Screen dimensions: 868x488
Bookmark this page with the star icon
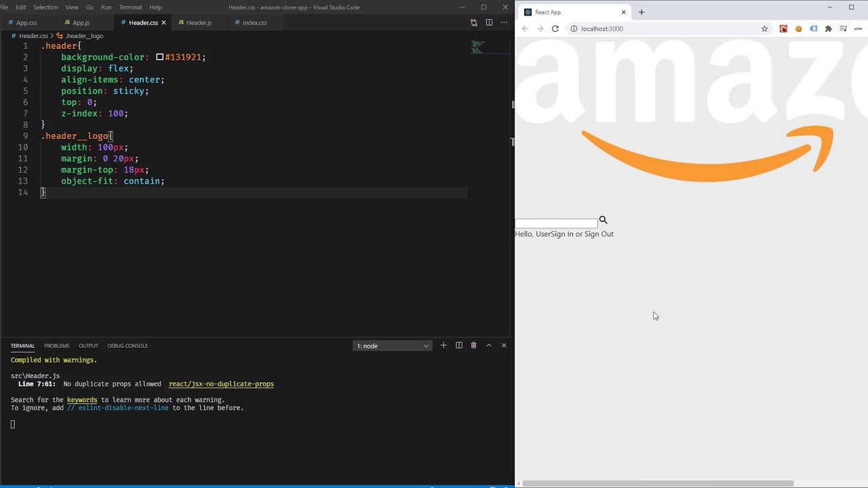pyautogui.click(x=764, y=28)
